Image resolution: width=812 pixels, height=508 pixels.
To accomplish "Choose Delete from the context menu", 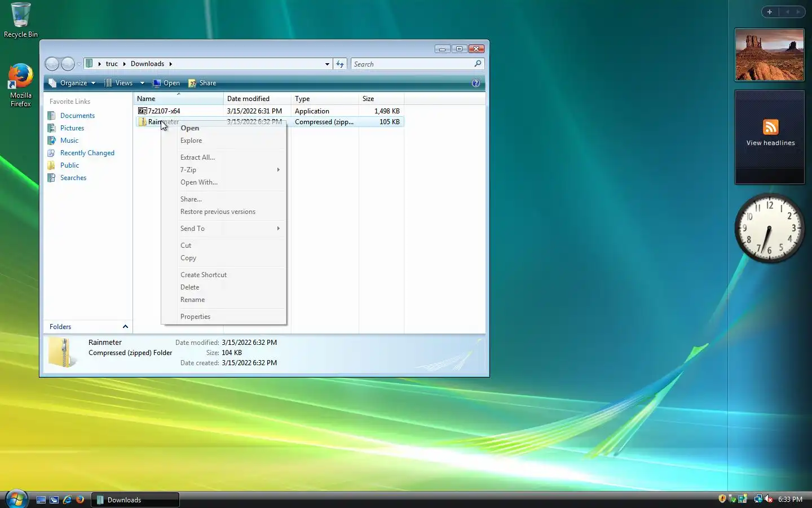I will 223,287.
